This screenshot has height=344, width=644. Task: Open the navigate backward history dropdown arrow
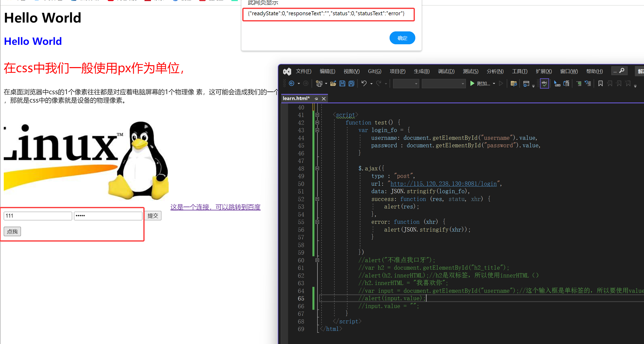(299, 84)
